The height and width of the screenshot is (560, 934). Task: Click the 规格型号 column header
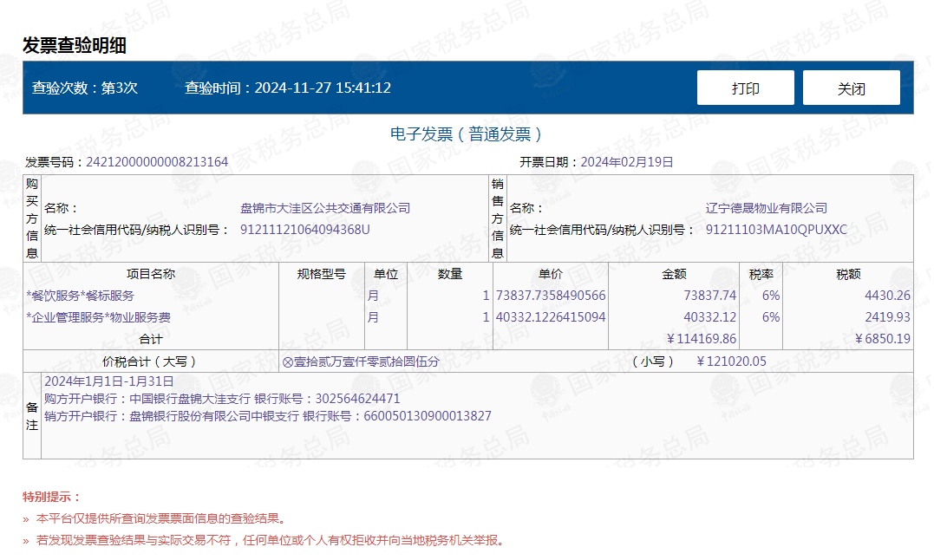pos(322,274)
